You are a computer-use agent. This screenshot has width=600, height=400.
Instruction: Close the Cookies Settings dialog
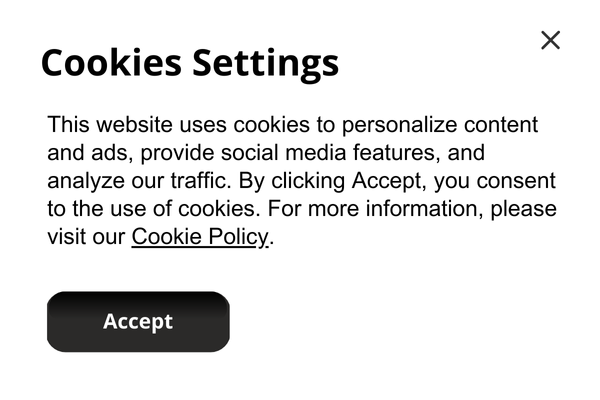550,40
